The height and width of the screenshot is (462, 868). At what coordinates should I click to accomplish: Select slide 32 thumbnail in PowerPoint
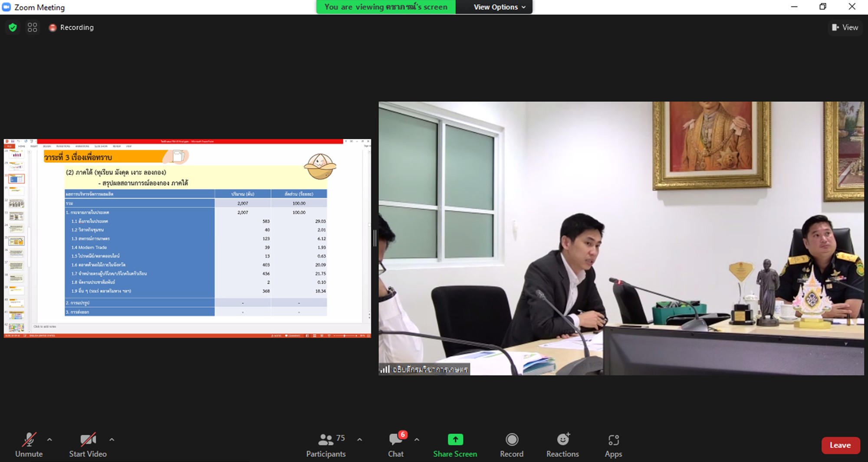[x=16, y=203]
